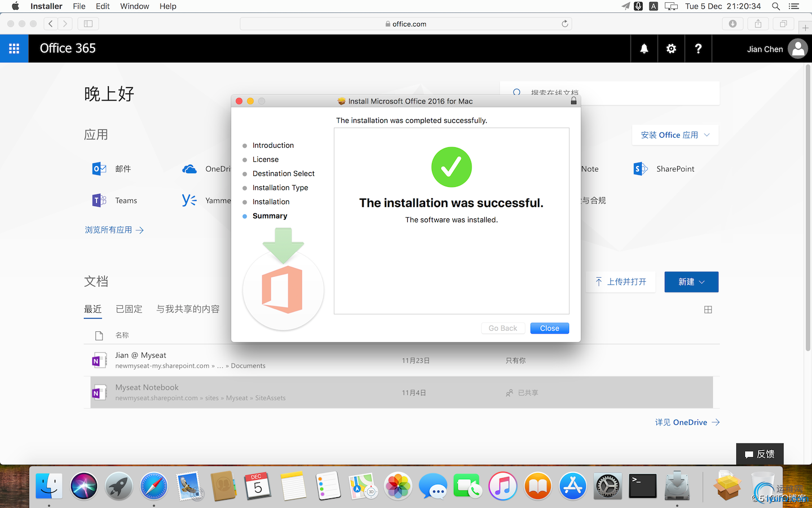The height and width of the screenshot is (508, 812).
Task: Open Photos from the Dock
Action: tap(398, 486)
